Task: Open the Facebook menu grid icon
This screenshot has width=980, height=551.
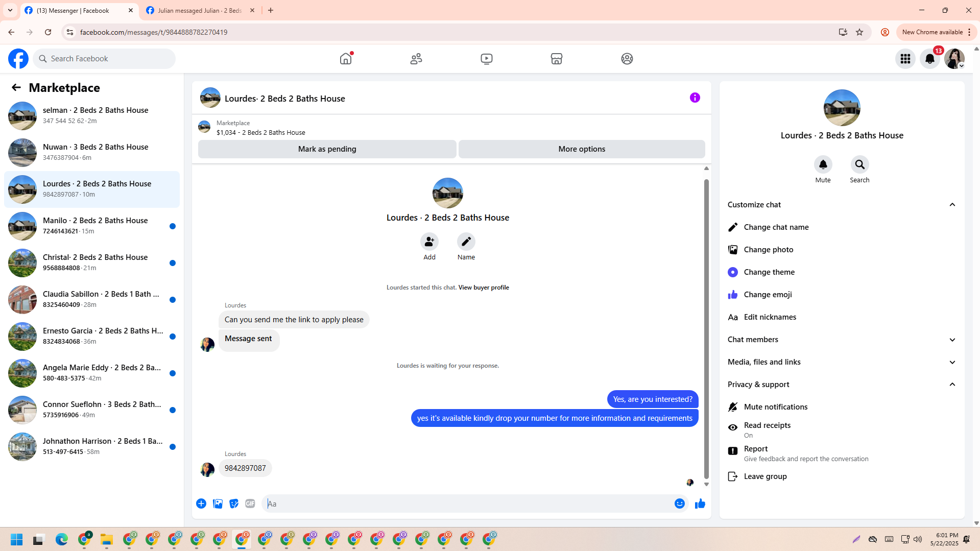Action: tap(905, 59)
